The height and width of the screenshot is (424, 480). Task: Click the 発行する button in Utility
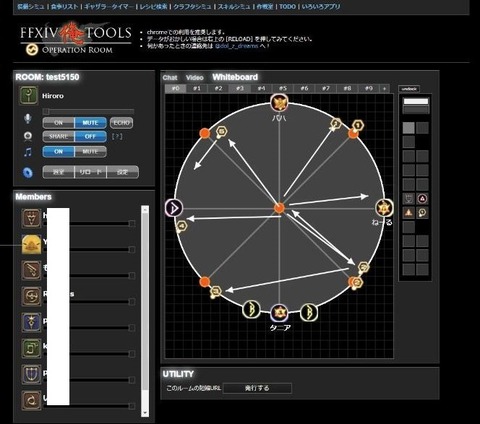click(257, 388)
